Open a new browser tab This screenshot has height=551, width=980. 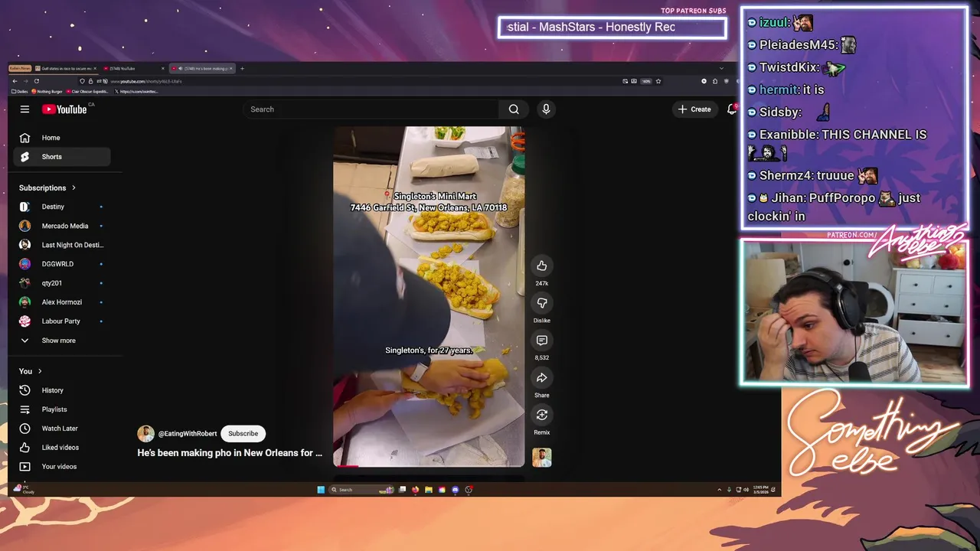tap(242, 68)
